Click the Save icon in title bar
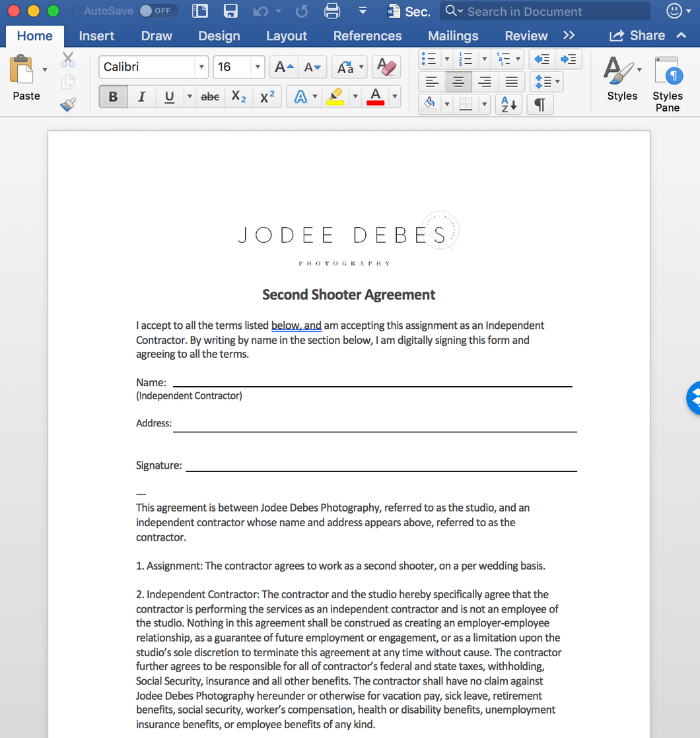The width and height of the screenshot is (700, 738). point(230,11)
